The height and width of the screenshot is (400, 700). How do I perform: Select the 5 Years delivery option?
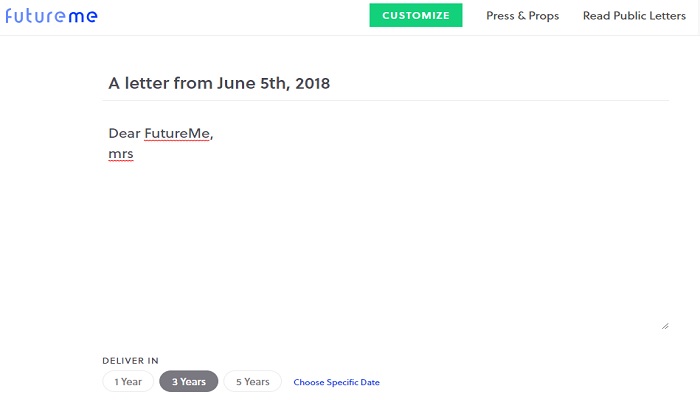[253, 381]
